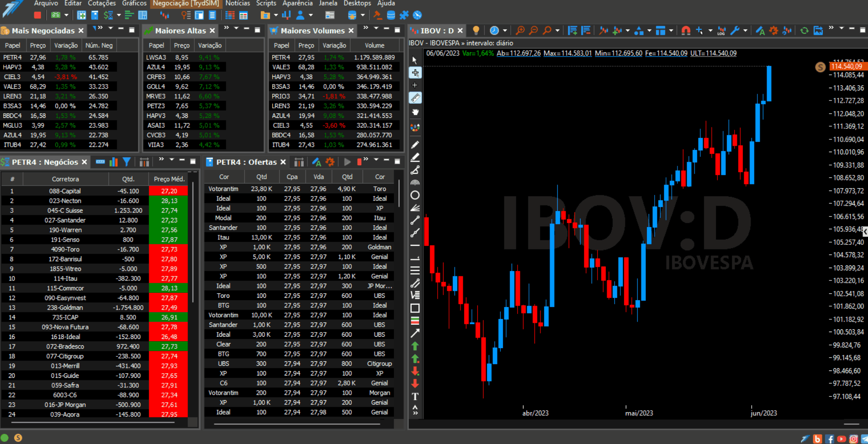Select the red down arrow marker tool
868x444 pixels.
coord(415,384)
